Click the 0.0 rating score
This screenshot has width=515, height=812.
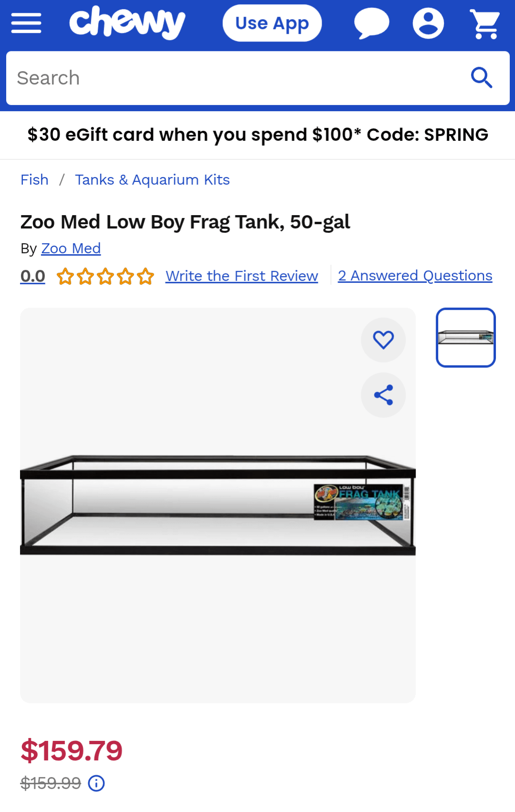[33, 276]
